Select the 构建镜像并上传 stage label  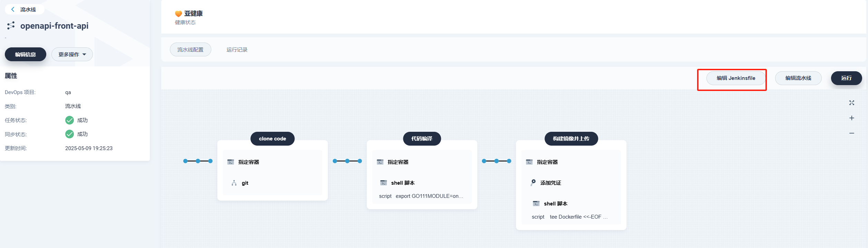(571, 139)
